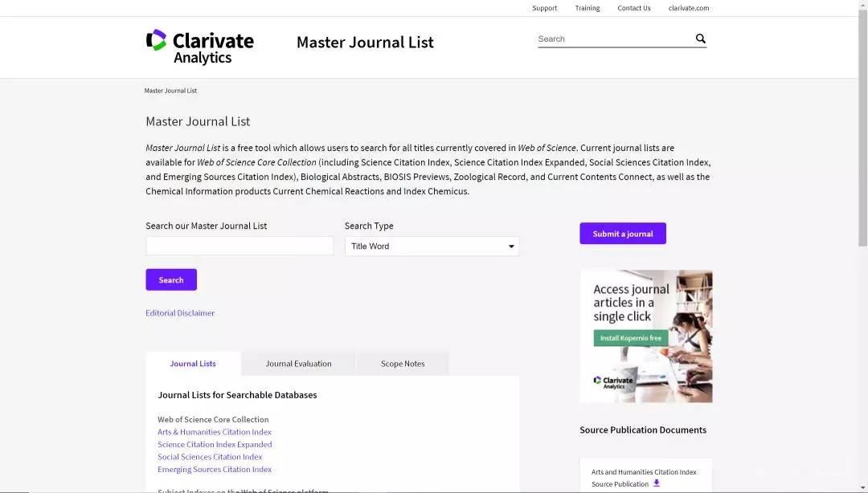868x493 pixels.
Task: Switch to the Journal Evaluation tab
Action: [x=298, y=364]
